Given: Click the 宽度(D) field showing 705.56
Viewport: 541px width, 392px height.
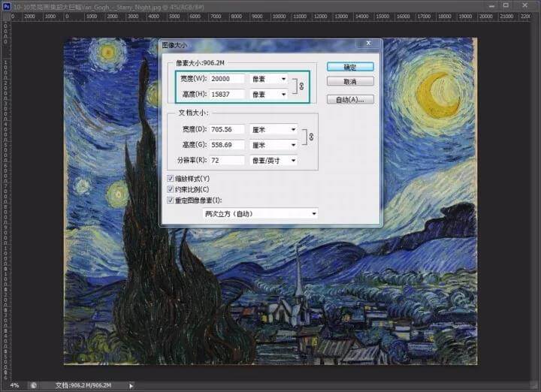Looking at the screenshot, I should [x=227, y=129].
